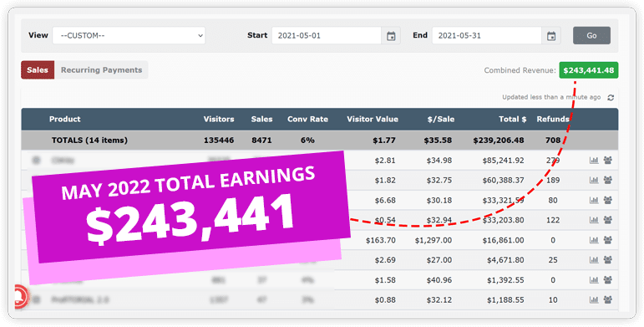Image resolution: width=644 pixels, height=327 pixels.
Task: Open users icon for the $16,861.00 row
Action: pos(608,240)
